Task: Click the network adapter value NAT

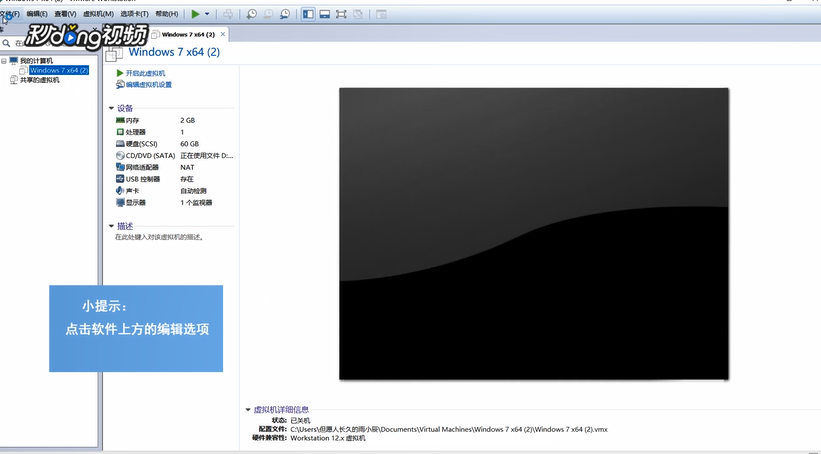Action: pos(187,168)
